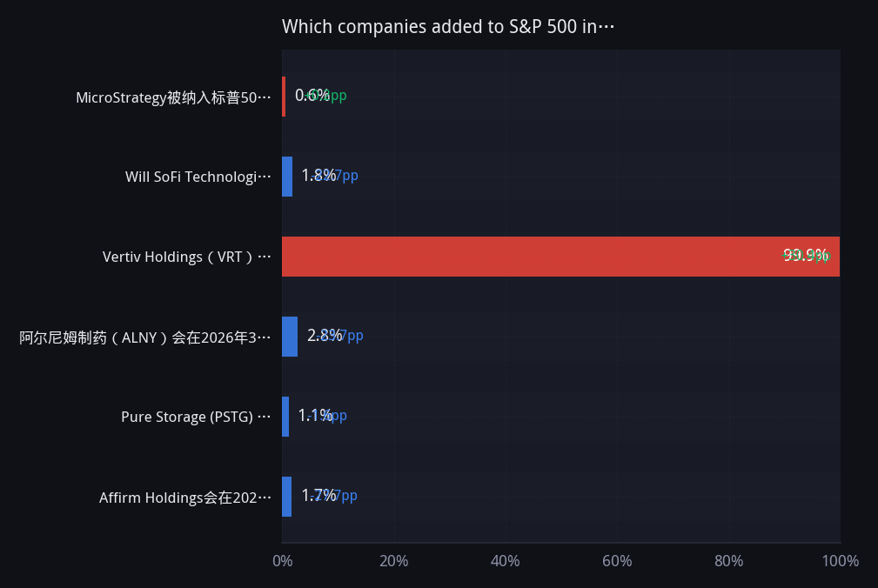Click the 20% x-axis tick label
The width and height of the screenshot is (878, 588).
(x=393, y=560)
